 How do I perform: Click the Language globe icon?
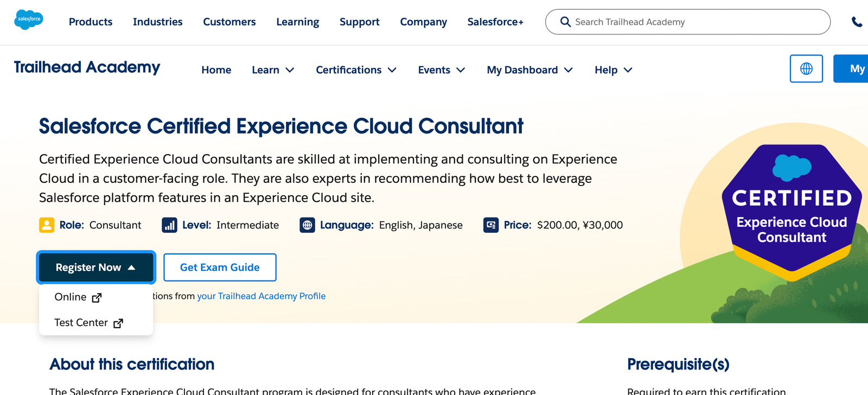pos(307,225)
